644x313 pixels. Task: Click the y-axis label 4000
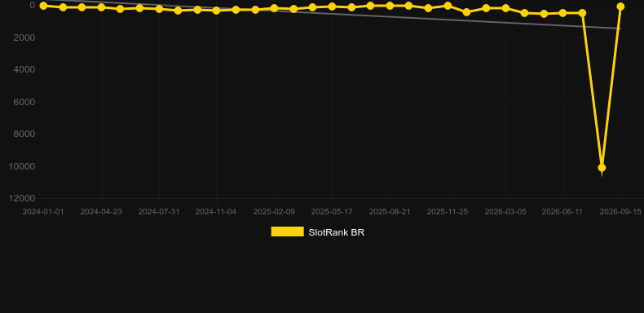tap(24, 70)
